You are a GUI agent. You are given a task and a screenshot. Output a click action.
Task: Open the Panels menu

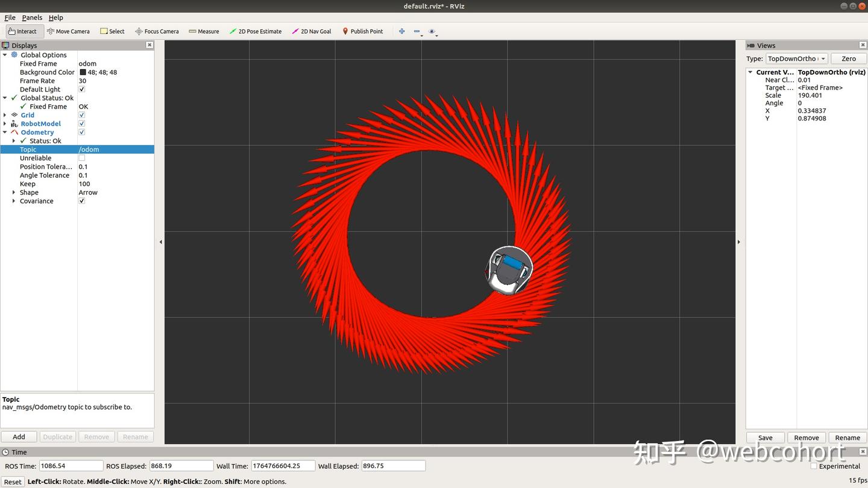(32, 17)
